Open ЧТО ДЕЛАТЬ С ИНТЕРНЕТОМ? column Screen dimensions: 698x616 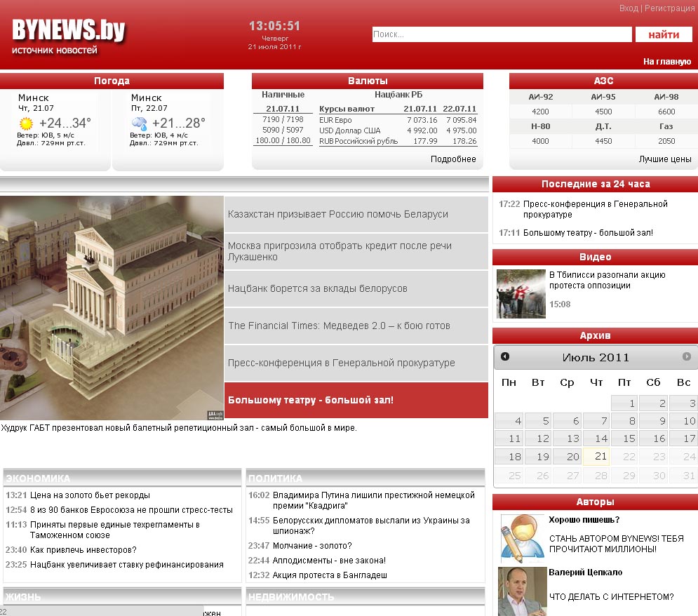point(611,597)
